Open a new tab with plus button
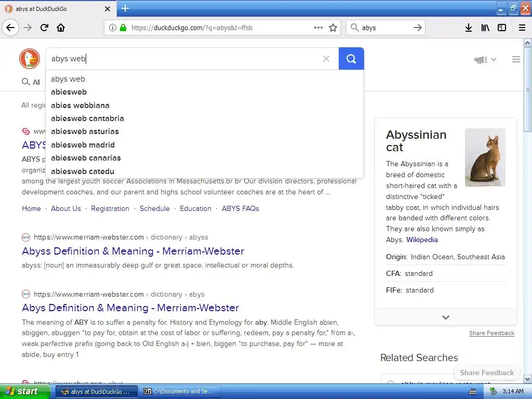 (125, 8)
